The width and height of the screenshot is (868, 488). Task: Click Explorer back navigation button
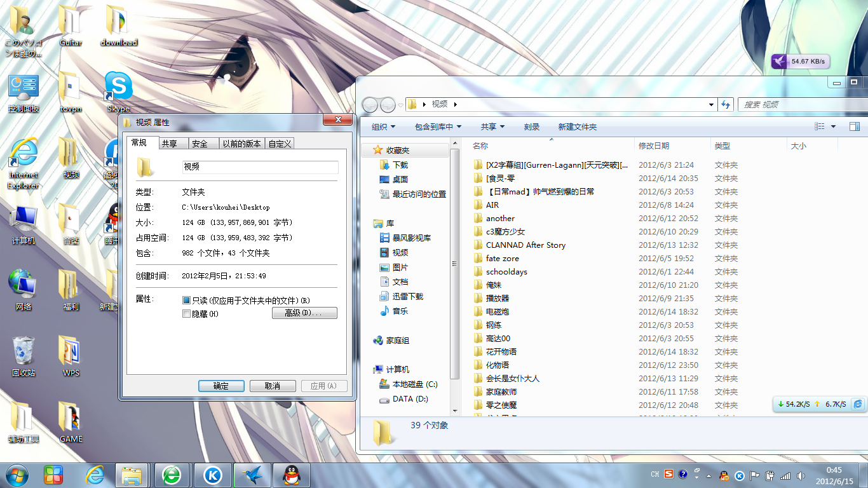coord(369,104)
